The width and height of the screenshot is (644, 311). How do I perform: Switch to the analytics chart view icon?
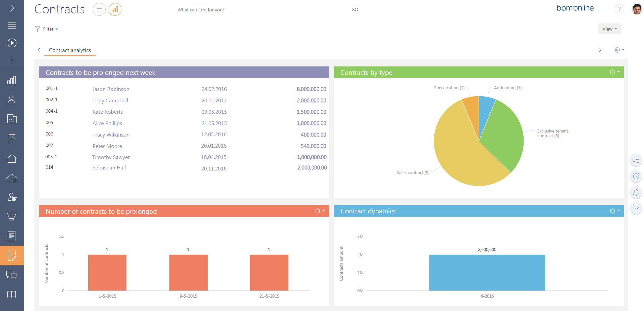(x=115, y=9)
